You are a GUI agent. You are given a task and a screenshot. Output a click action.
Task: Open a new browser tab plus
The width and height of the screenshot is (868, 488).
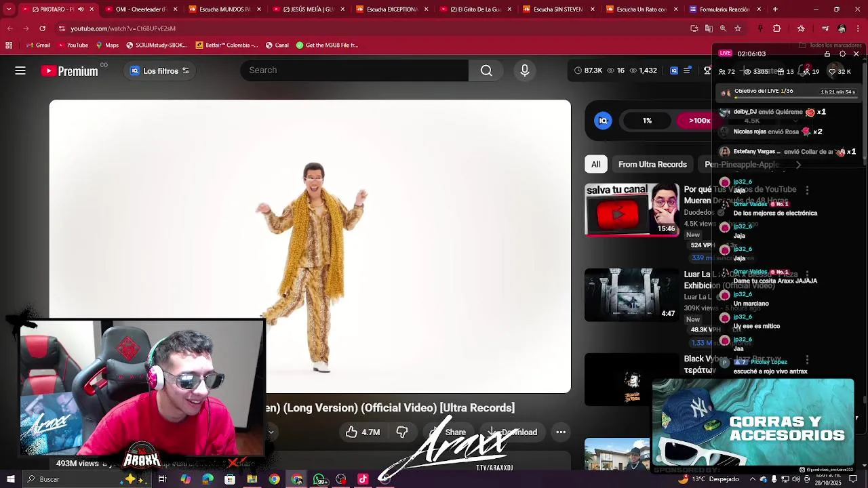(x=775, y=9)
